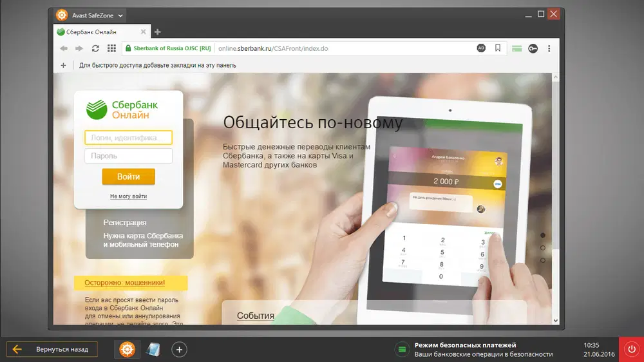Open the browser three-dot menu
The image size is (644, 362).
[549, 48]
